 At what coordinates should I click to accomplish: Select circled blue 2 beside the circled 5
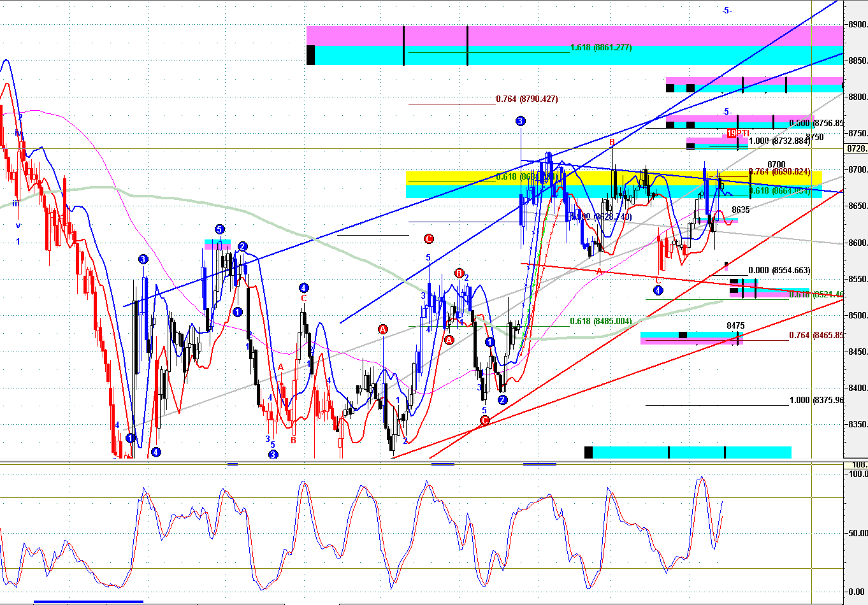coord(242,246)
